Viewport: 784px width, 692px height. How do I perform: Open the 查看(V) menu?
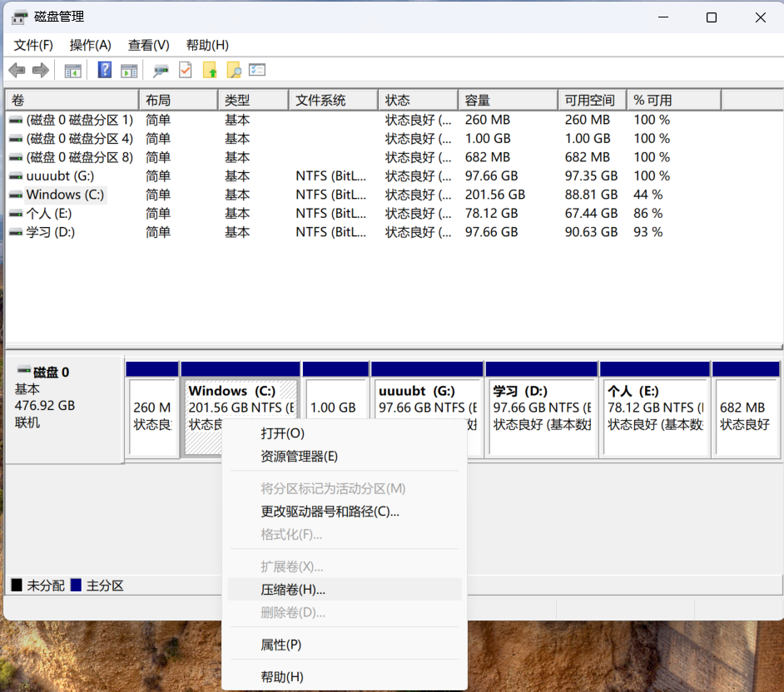click(x=148, y=46)
